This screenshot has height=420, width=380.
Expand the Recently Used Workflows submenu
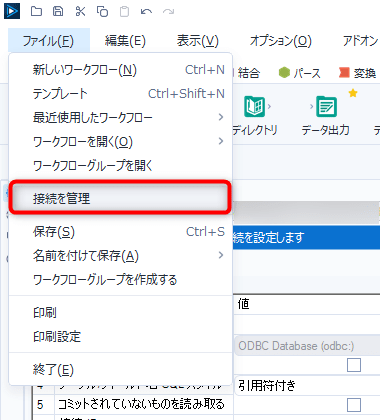(120, 118)
